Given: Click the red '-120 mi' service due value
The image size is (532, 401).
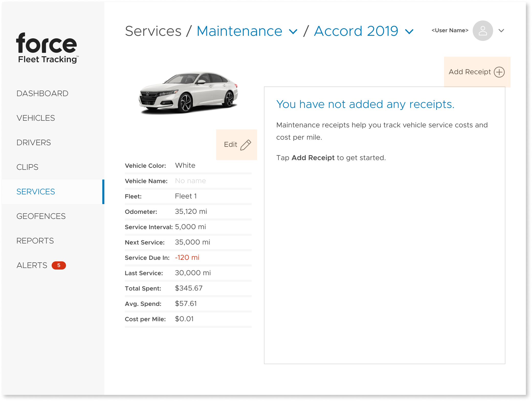Looking at the screenshot, I should point(187,258).
